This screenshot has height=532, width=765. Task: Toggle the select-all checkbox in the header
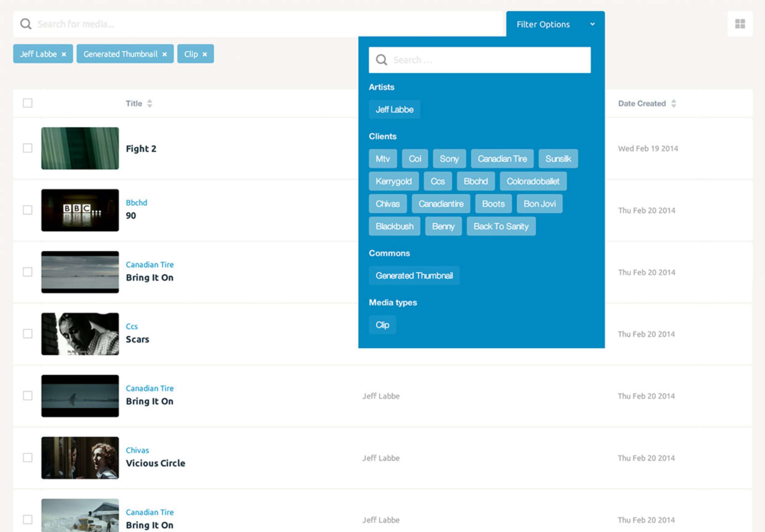pyautogui.click(x=28, y=103)
